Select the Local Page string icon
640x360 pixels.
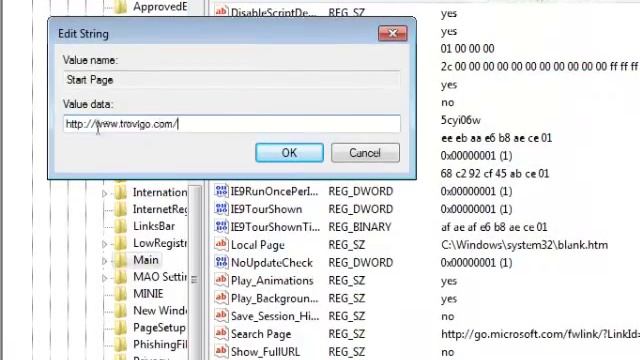point(221,244)
